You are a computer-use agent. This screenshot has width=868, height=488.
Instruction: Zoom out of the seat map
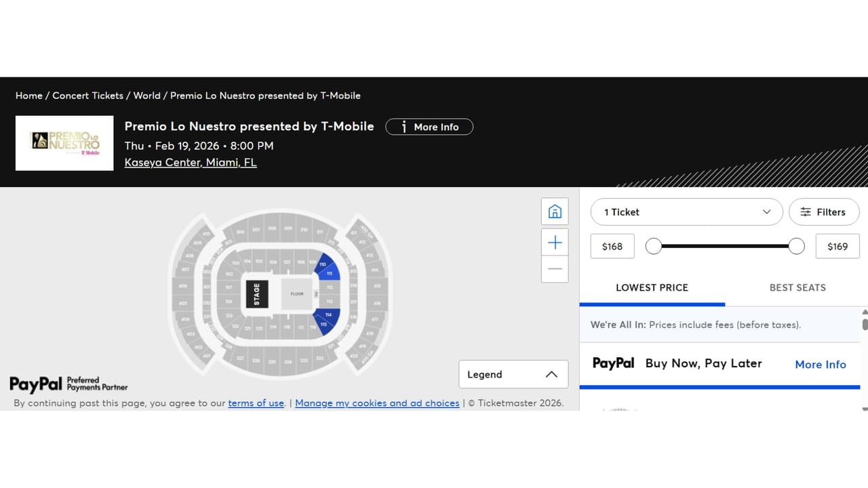[x=555, y=269]
